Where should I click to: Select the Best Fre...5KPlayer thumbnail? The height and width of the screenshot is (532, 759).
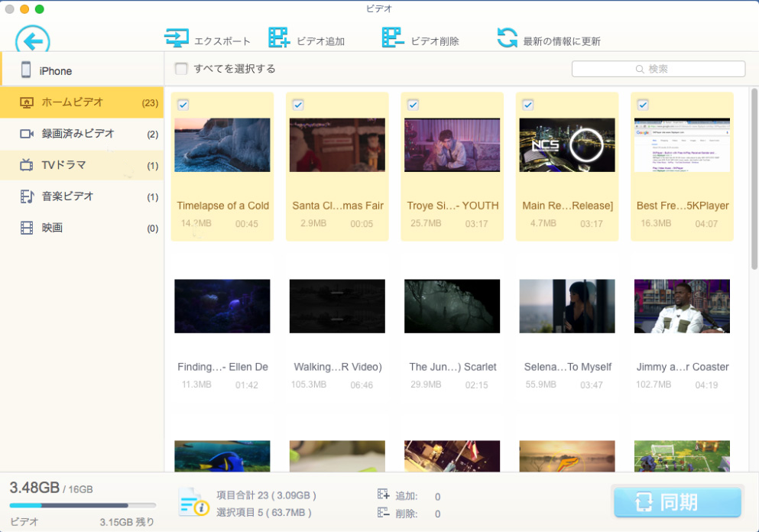point(682,144)
